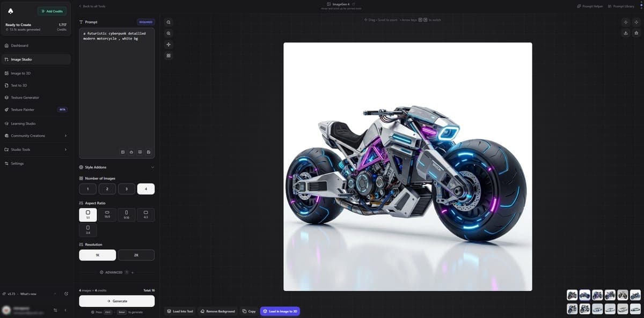Click Remove Background button
644x318 pixels.
[x=217, y=311]
